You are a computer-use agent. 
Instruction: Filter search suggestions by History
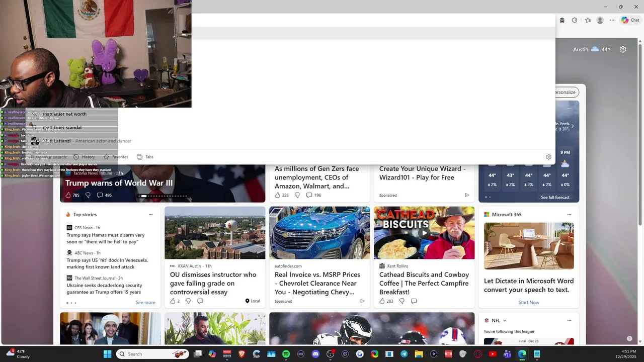(84, 157)
